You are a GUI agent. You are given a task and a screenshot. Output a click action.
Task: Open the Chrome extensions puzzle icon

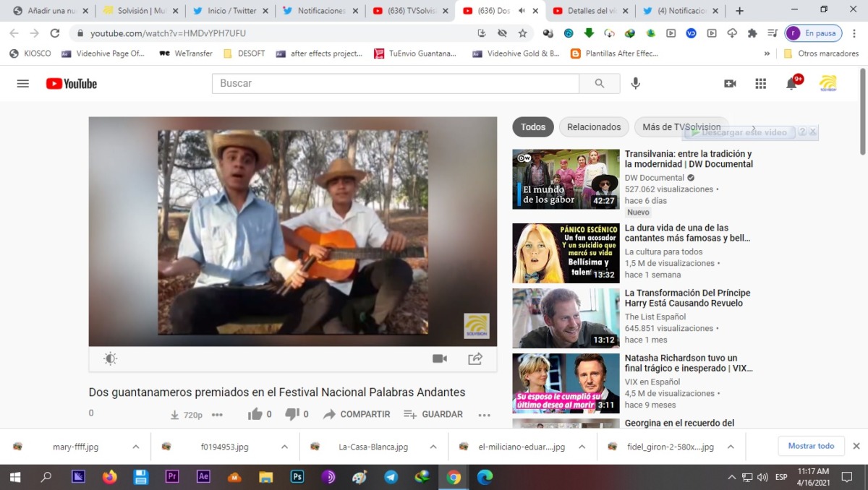[x=752, y=33]
